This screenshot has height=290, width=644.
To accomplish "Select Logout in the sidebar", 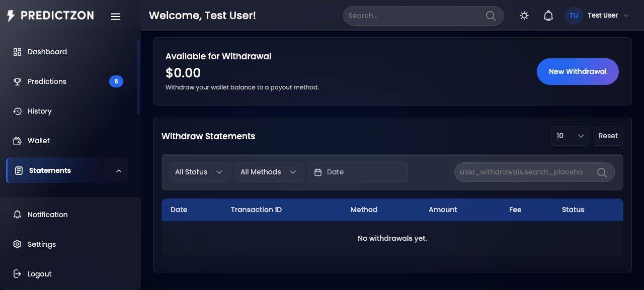I will tap(67, 274).
